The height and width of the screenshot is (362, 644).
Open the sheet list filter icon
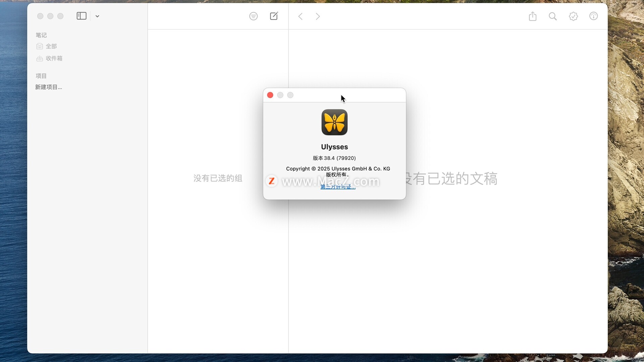254,16
